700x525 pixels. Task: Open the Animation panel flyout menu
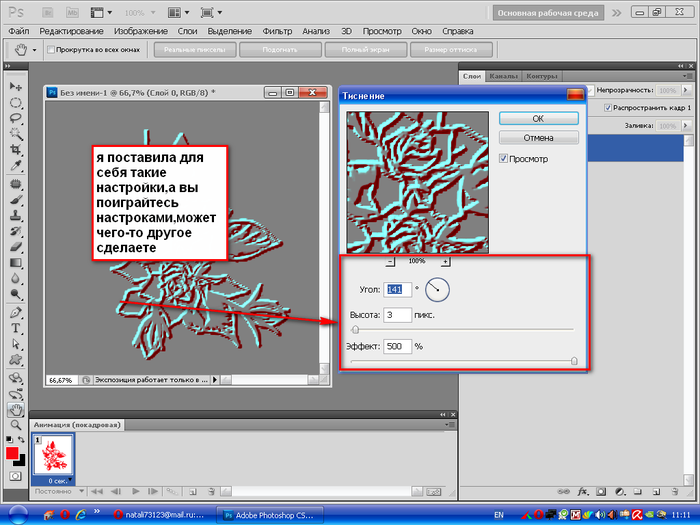tap(450, 425)
